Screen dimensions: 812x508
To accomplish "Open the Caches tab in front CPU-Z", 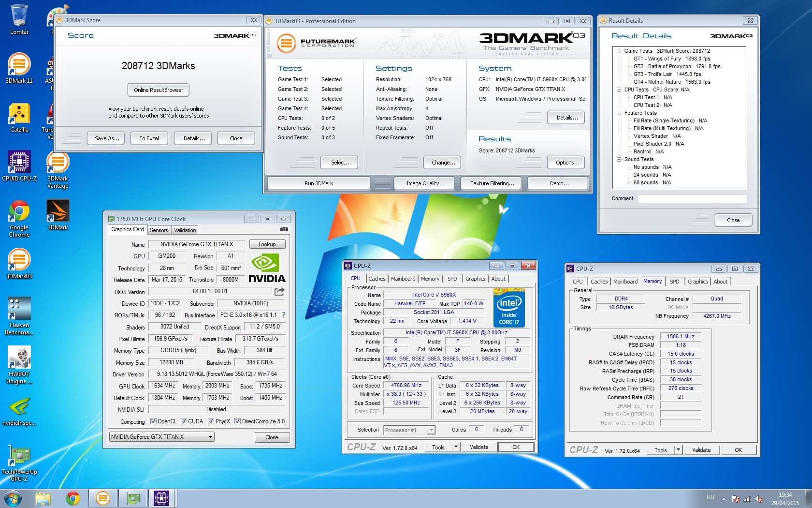I will point(377,279).
